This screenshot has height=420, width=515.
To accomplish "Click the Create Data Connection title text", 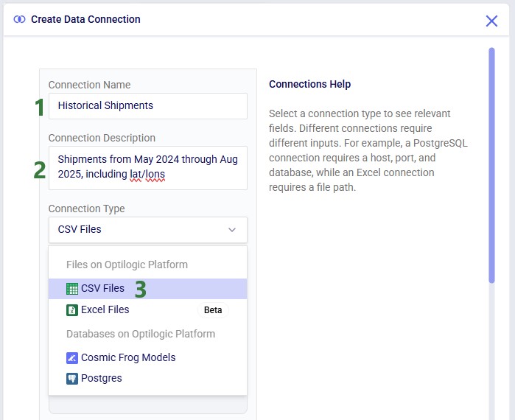I will 85,19.
